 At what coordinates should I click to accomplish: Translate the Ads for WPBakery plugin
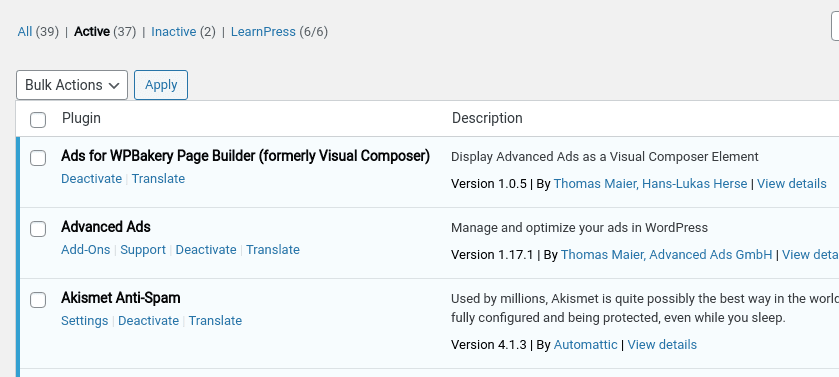(x=158, y=179)
